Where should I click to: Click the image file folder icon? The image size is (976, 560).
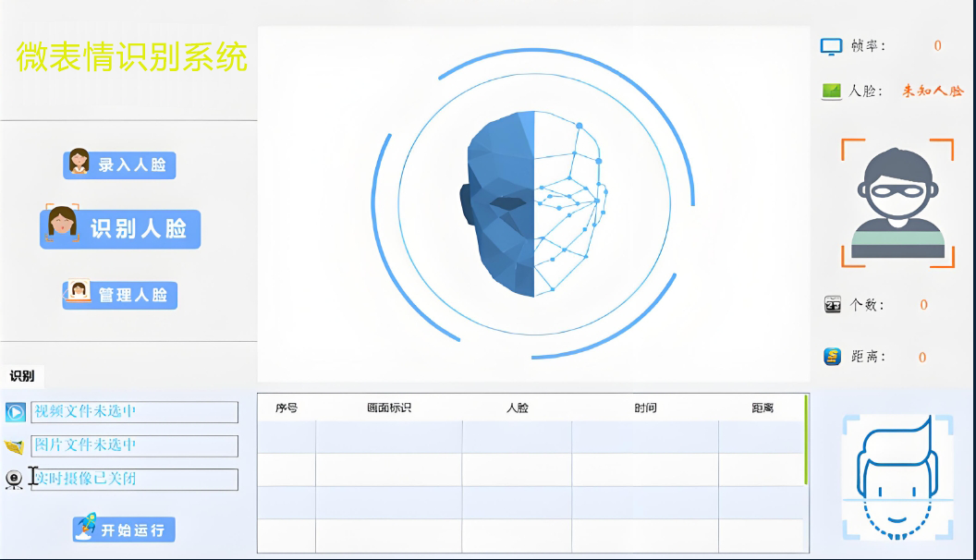15,446
